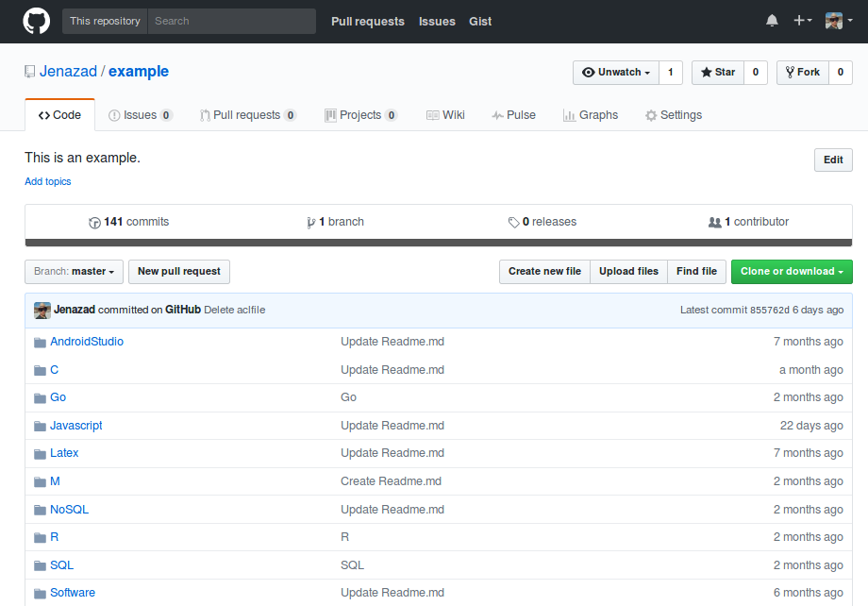Open the Jenazad owner link

(x=68, y=72)
